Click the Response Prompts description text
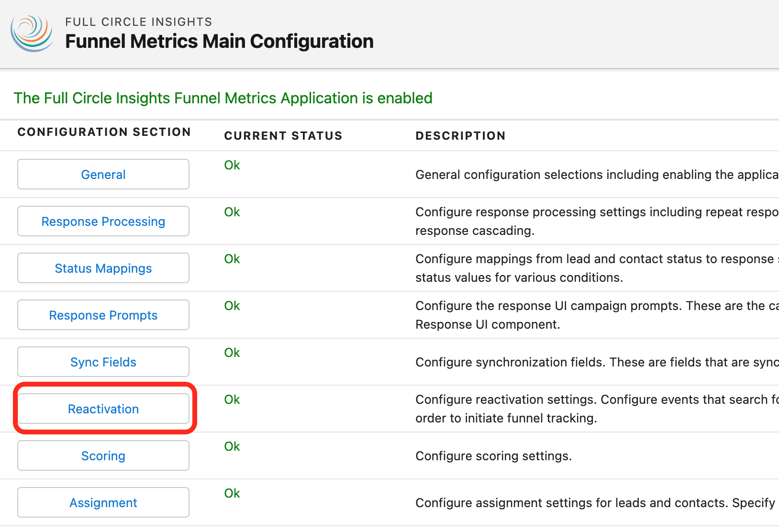Image resolution: width=779 pixels, height=532 pixels. [x=597, y=315]
